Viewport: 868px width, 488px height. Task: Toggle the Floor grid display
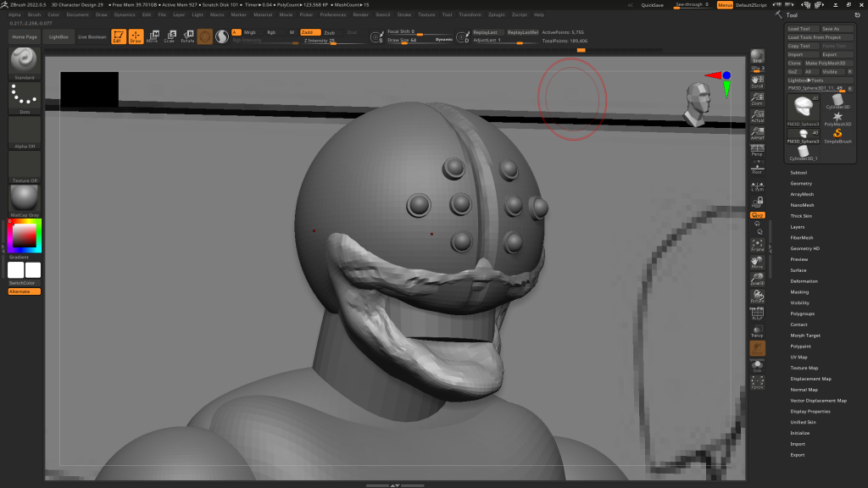click(x=757, y=168)
